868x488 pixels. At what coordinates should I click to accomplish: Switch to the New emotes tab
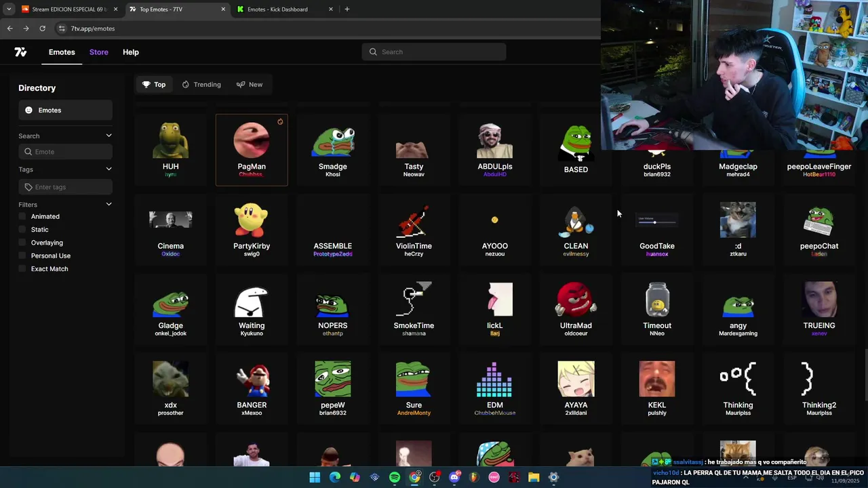[250, 85]
